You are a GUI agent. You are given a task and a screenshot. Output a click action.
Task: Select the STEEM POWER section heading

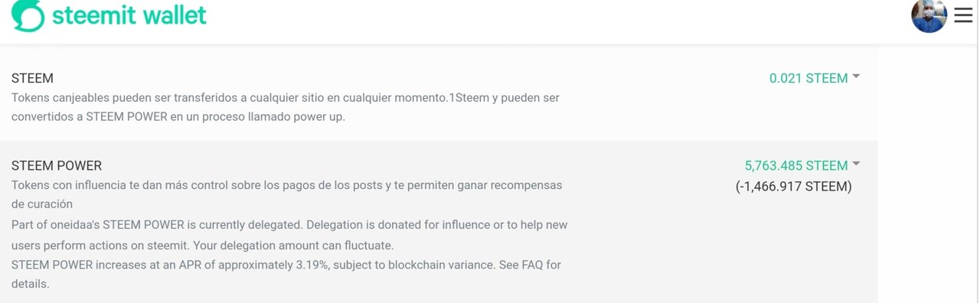57,165
